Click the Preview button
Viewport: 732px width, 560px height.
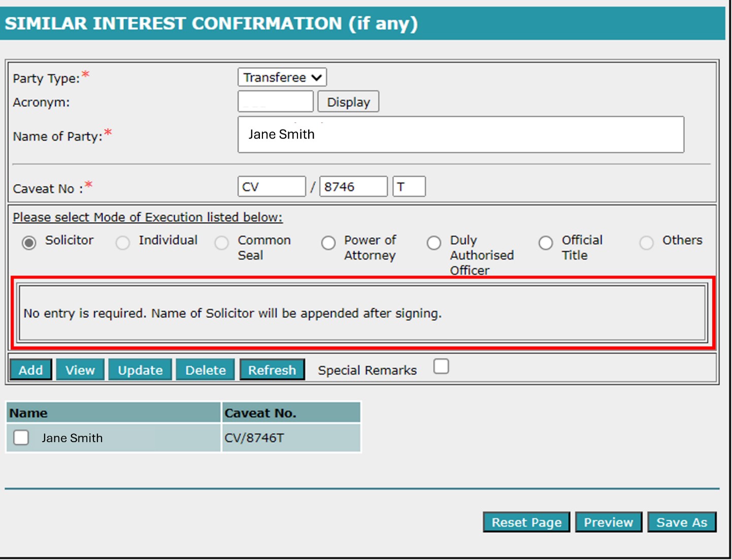coord(608,522)
